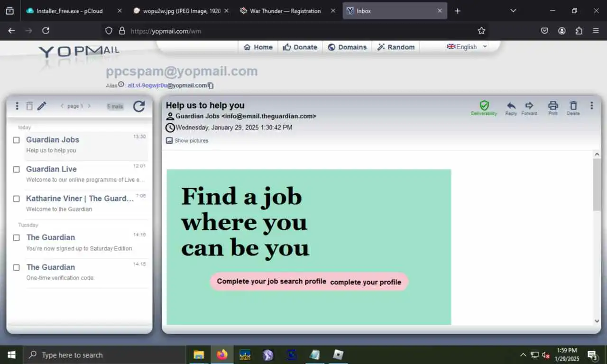
Task: Open the email pane three-dot menu
Action: [591, 106]
